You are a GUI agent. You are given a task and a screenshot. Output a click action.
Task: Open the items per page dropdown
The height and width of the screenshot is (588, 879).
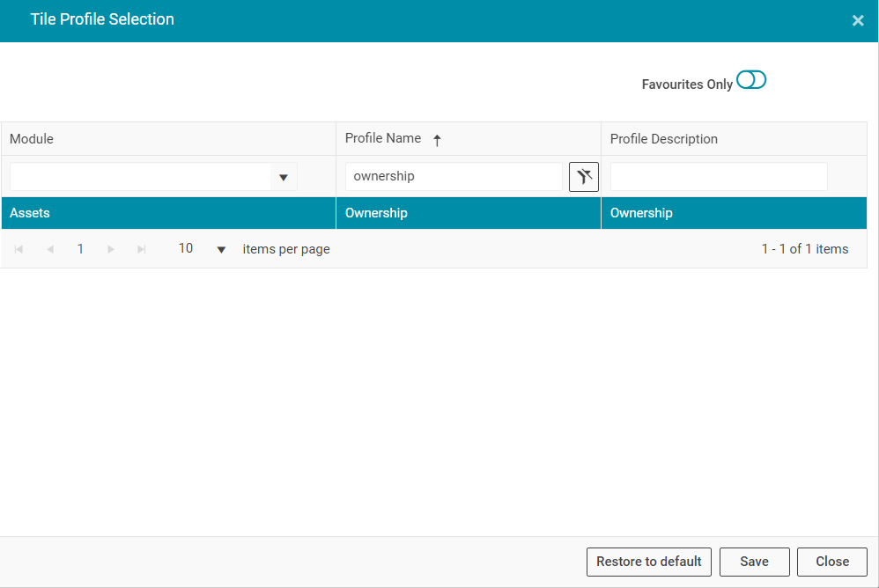(x=221, y=249)
